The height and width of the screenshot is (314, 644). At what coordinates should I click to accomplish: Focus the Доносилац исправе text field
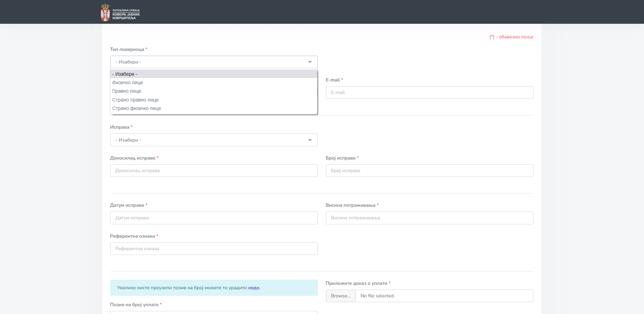point(213,171)
